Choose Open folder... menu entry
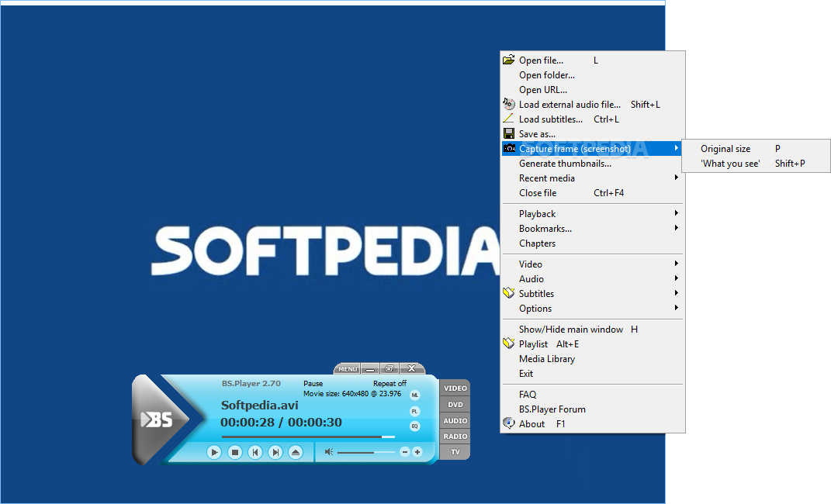This screenshot has width=831, height=504. (593, 75)
